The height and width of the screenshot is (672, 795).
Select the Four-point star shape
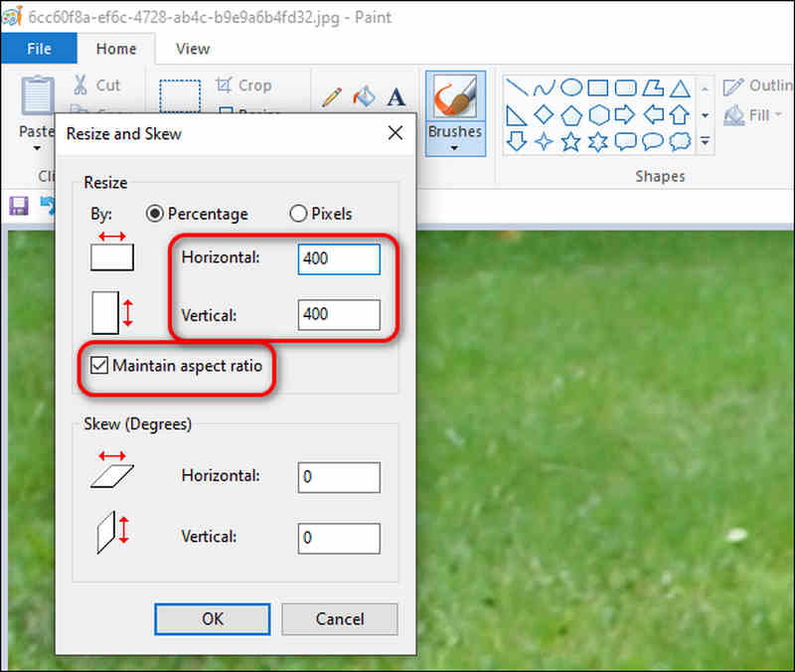pos(544,141)
